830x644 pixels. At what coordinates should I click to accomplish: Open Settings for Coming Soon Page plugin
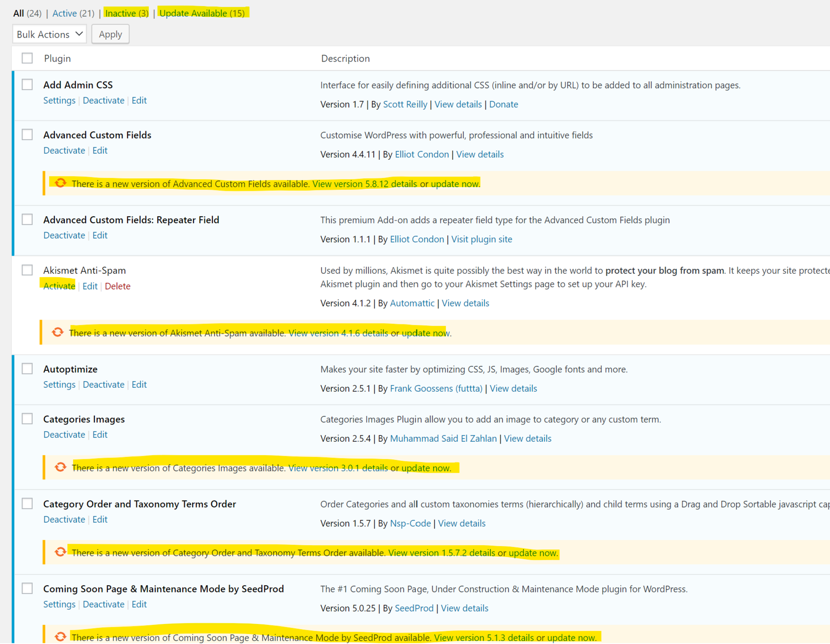click(x=59, y=604)
